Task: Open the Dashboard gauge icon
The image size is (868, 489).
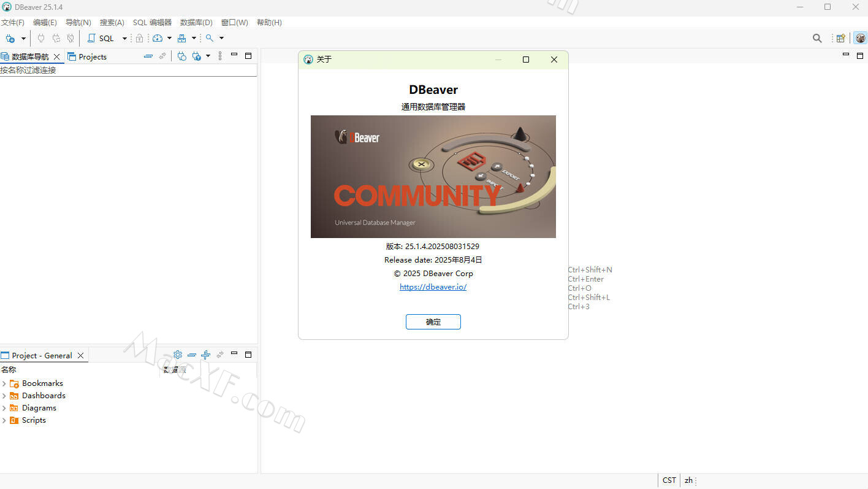Action: coord(158,38)
